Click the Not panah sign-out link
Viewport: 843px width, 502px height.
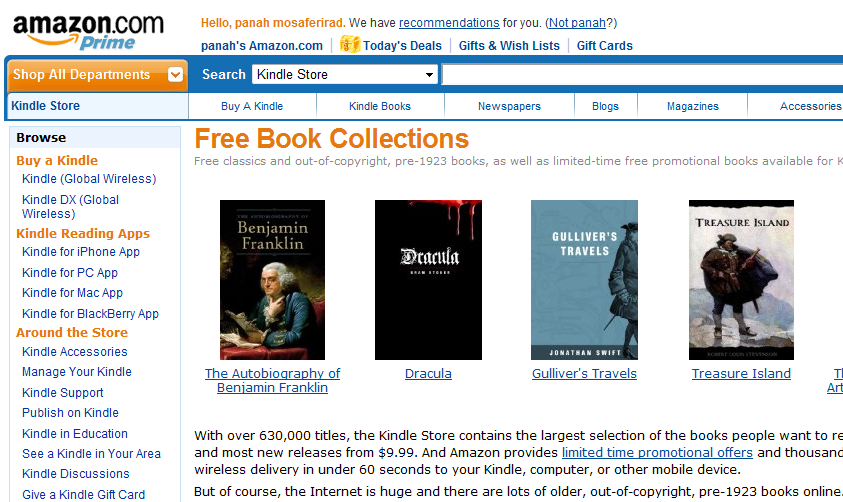[x=577, y=23]
